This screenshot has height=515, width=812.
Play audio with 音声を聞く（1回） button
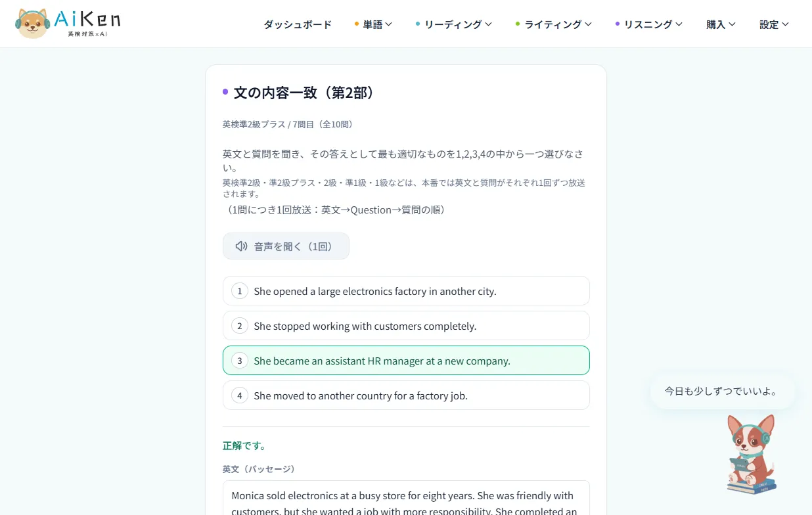coord(286,246)
